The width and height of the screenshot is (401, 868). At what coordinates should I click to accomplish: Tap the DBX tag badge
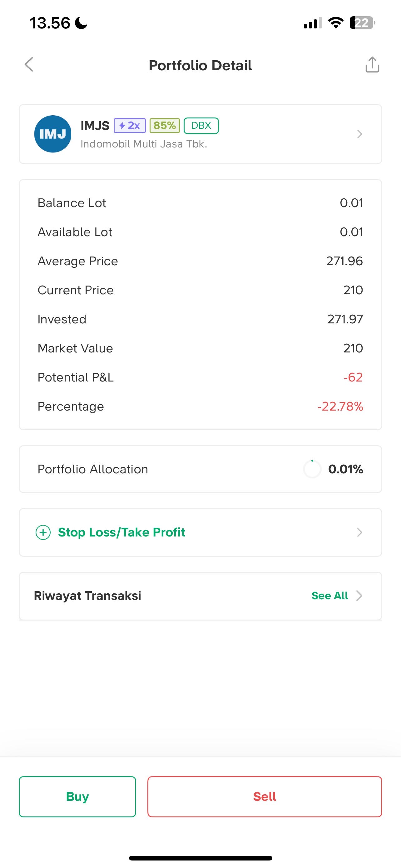point(201,126)
